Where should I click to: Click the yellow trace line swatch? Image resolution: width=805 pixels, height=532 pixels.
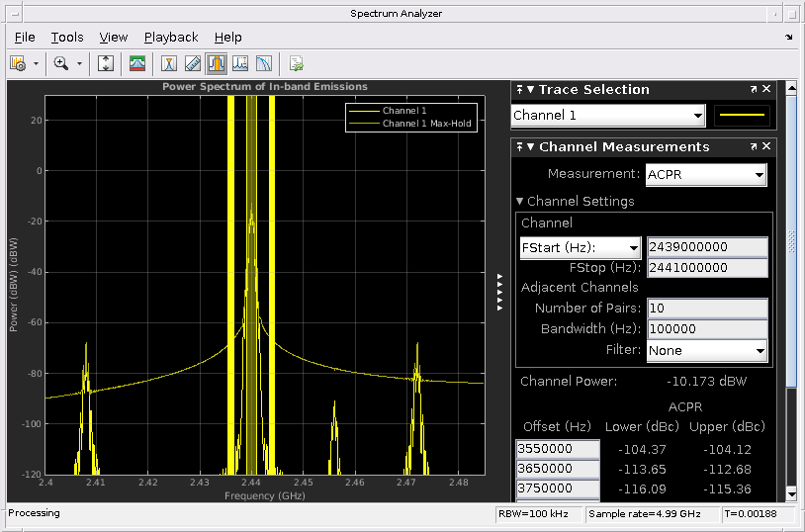[x=742, y=116]
